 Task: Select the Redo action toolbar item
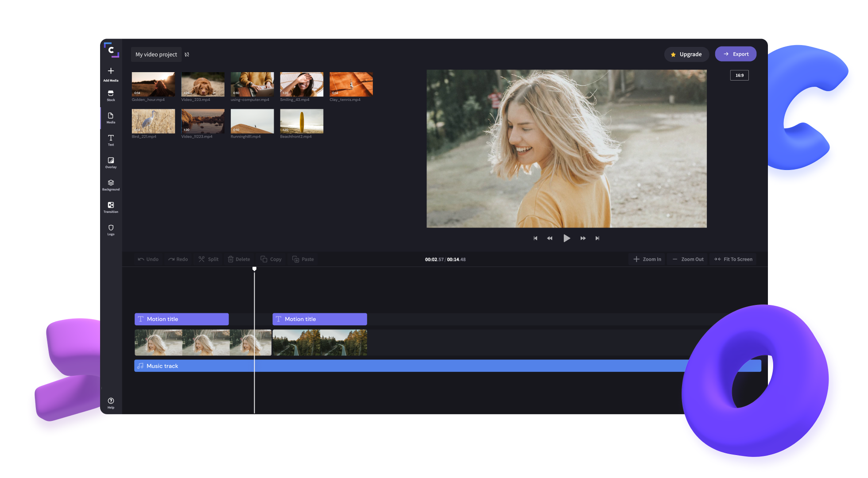(x=177, y=259)
